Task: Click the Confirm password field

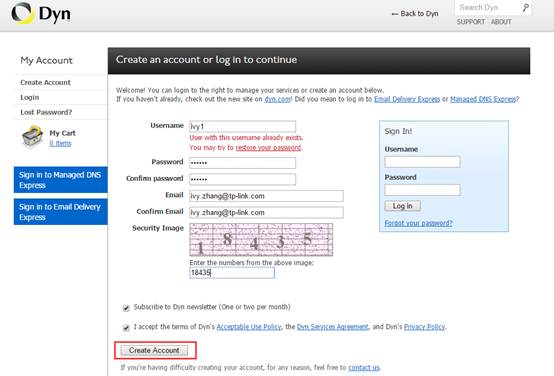Action: pyautogui.click(x=242, y=179)
